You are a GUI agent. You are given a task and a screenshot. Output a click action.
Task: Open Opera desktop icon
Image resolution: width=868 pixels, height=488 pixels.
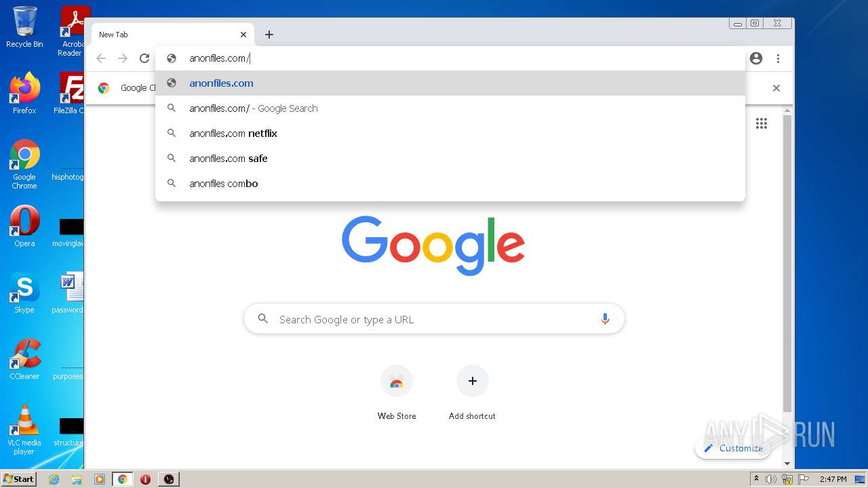[24, 226]
